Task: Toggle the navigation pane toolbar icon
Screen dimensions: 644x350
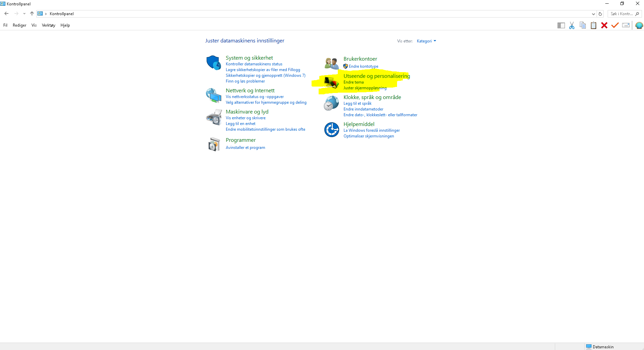Action: (x=561, y=26)
